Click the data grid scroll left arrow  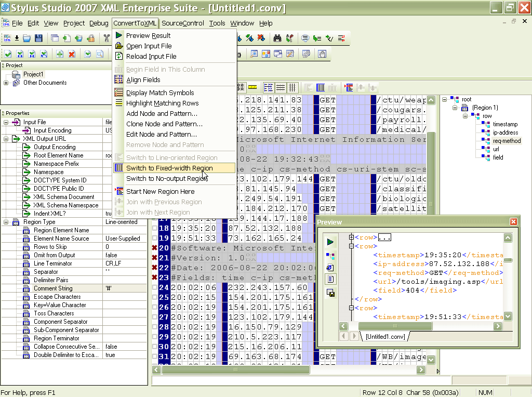coord(156,370)
